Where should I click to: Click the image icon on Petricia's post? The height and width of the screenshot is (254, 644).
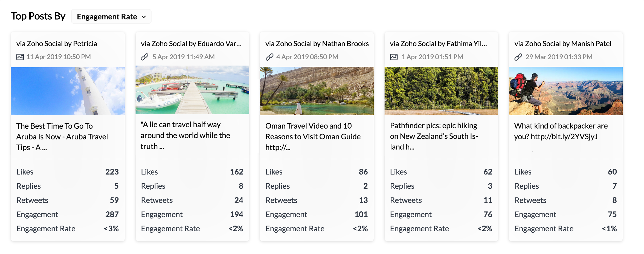coord(20,57)
